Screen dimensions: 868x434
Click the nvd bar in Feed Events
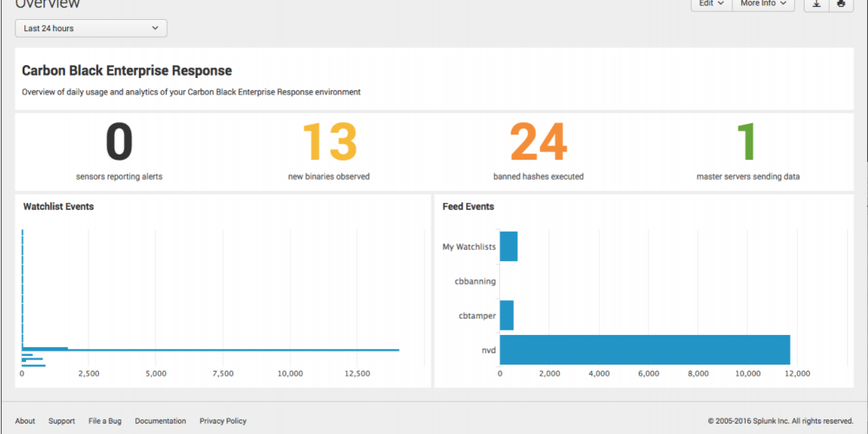click(x=645, y=350)
